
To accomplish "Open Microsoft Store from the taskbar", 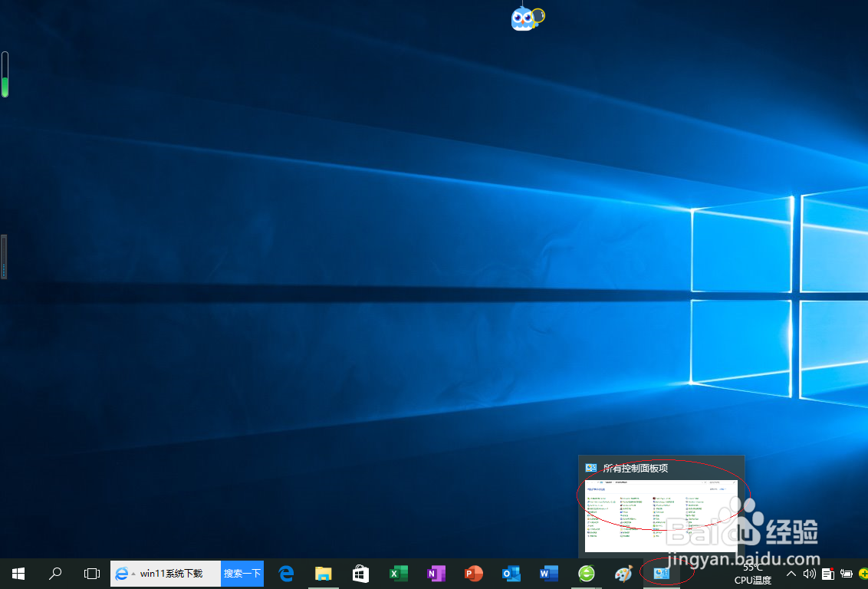I will [x=361, y=574].
